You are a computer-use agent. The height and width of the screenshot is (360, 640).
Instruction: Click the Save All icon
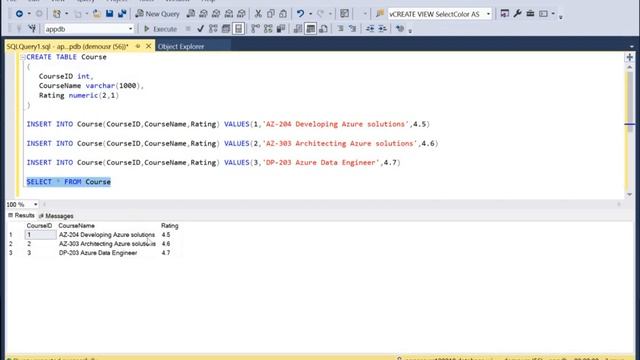[x=122, y=14]
